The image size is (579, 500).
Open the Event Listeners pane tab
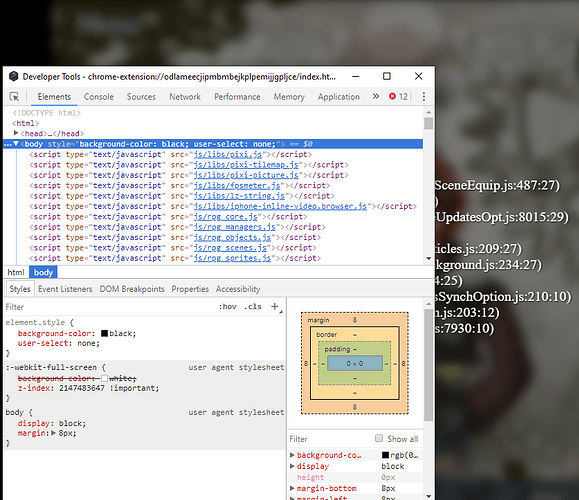[x=65, y=289]
